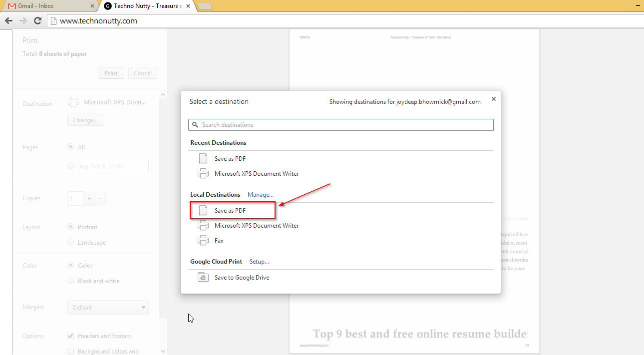Toggle the Headers and footers checkbox

coord(71,336)
